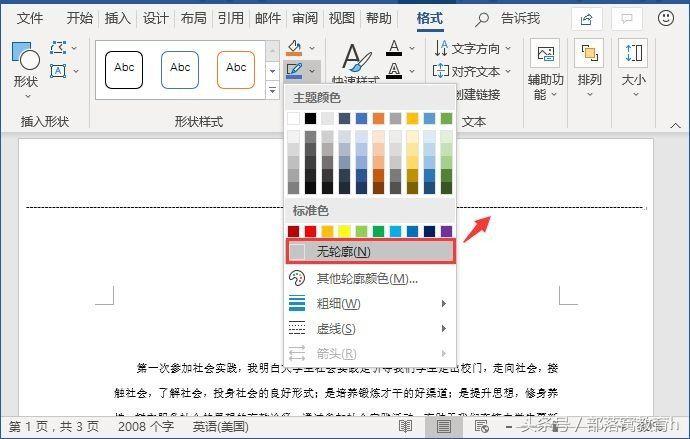Expand the Shape Outline dropdown arrow
The height and width of the screenshot is (439, 690).
coord(312,70)
